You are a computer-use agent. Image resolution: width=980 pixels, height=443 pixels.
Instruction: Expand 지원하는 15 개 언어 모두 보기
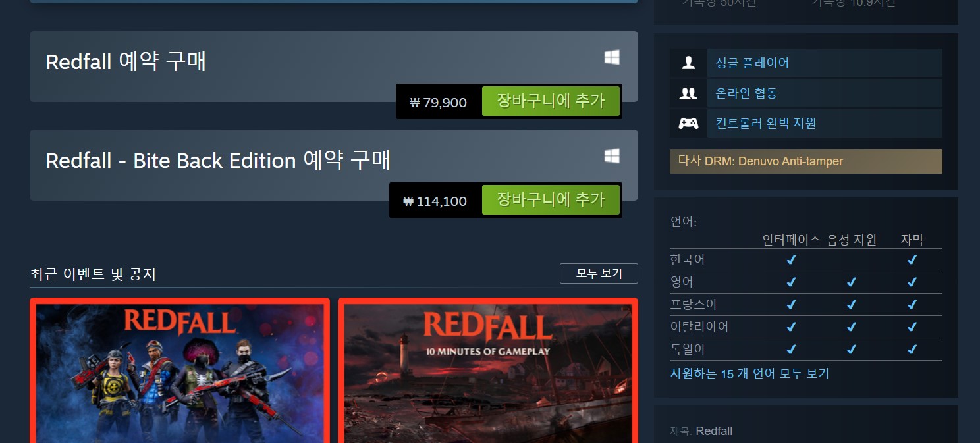749,374
